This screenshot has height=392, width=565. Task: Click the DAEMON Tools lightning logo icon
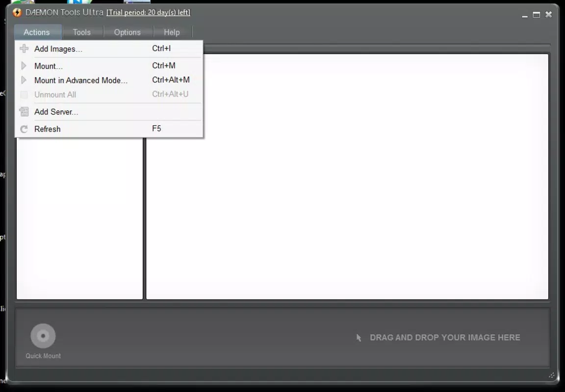tap(17, 13)
